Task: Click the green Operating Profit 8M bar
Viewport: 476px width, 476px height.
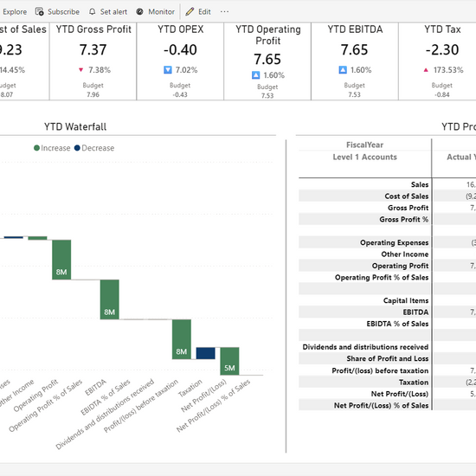Action: (x=61, y=260)
